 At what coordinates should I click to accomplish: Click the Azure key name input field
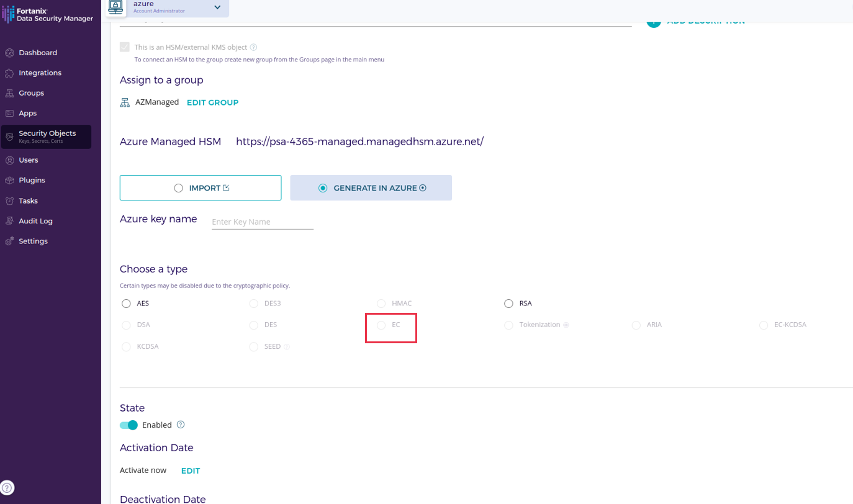[x=262, y=222]
